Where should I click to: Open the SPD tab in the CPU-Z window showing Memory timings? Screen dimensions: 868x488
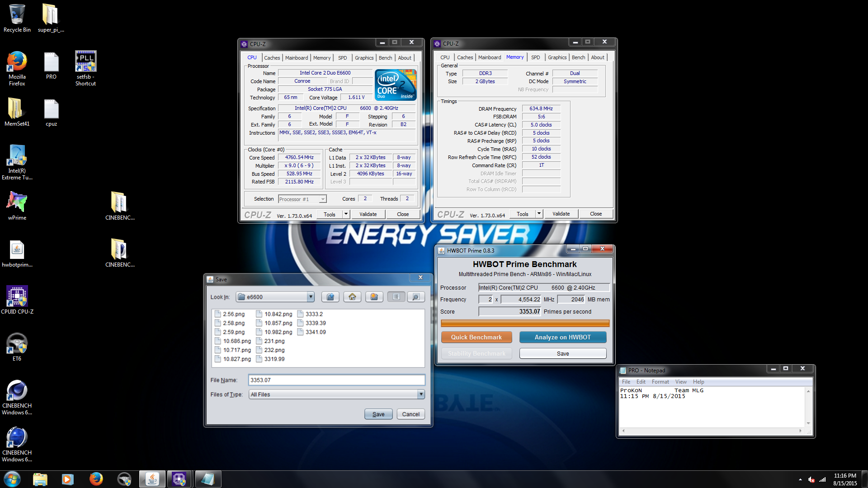536,57
